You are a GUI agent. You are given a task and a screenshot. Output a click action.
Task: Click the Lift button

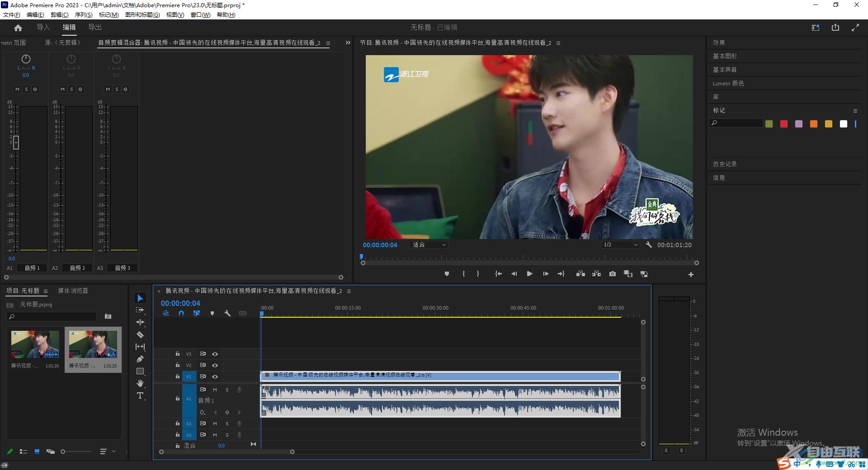(x=580, y=274)
